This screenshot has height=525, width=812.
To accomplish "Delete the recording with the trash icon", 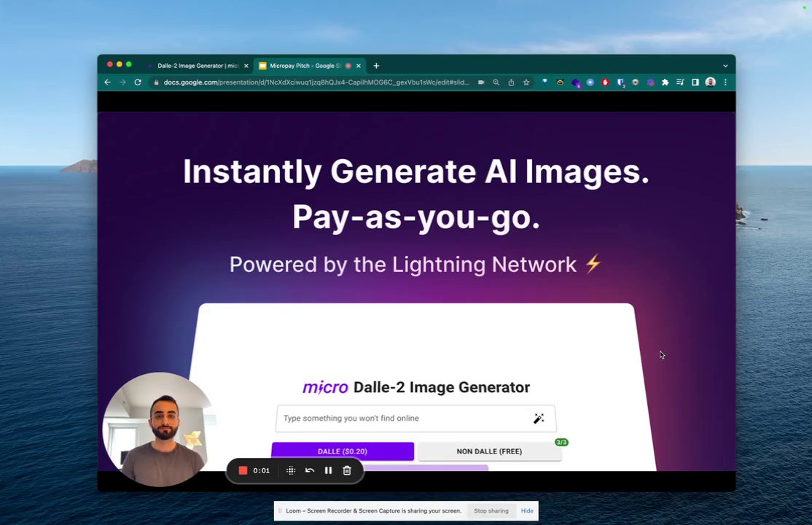I will [x=347, y=470].
